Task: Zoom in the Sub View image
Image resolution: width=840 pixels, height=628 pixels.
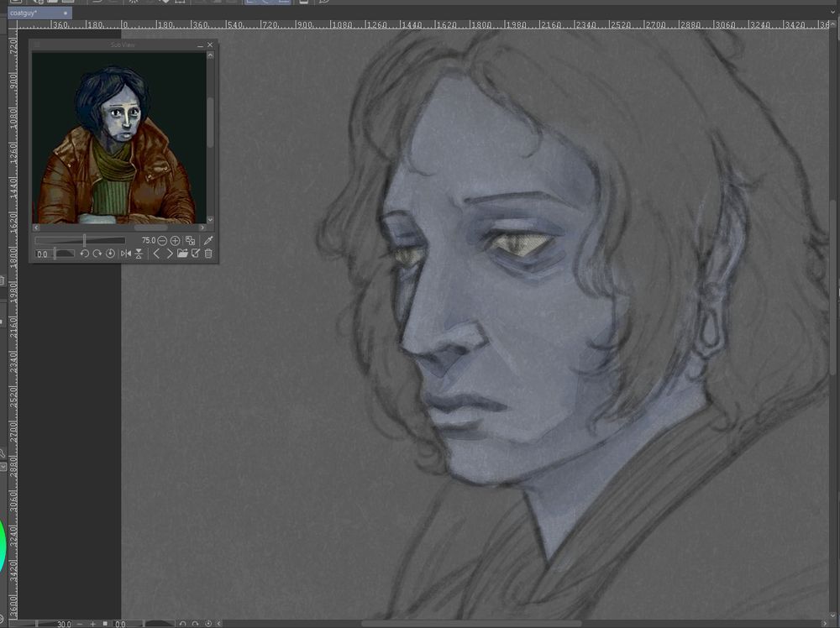Action: pyautogui.click(x=175, y=240)
